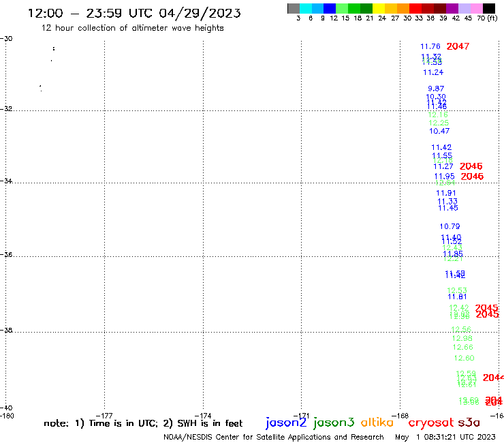
Task: Click the green wave height value 12.42
Action: pos(458,308)
